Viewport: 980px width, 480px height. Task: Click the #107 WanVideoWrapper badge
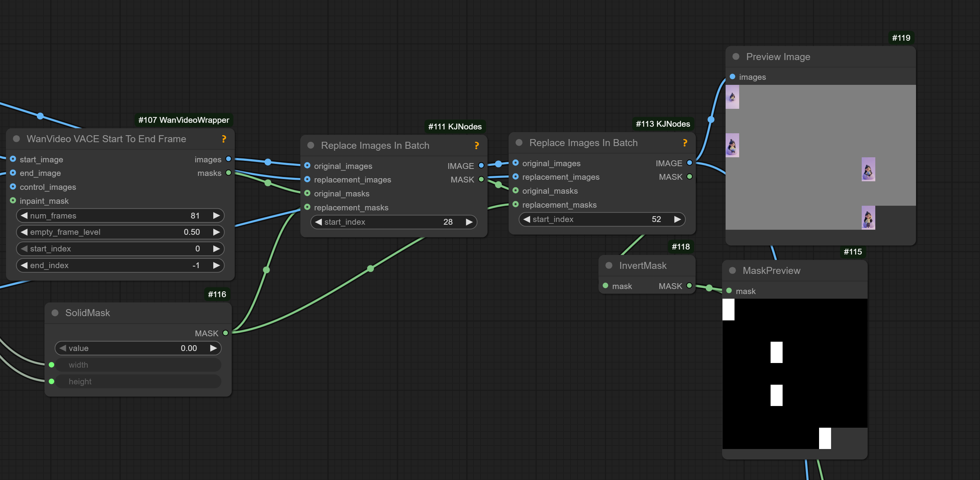pos(183,120)
